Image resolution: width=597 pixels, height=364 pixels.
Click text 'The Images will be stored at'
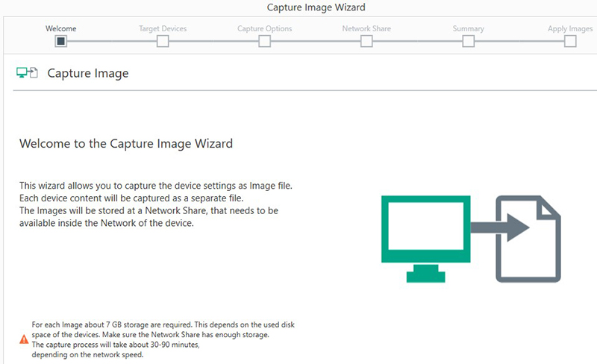pos(78,210)
